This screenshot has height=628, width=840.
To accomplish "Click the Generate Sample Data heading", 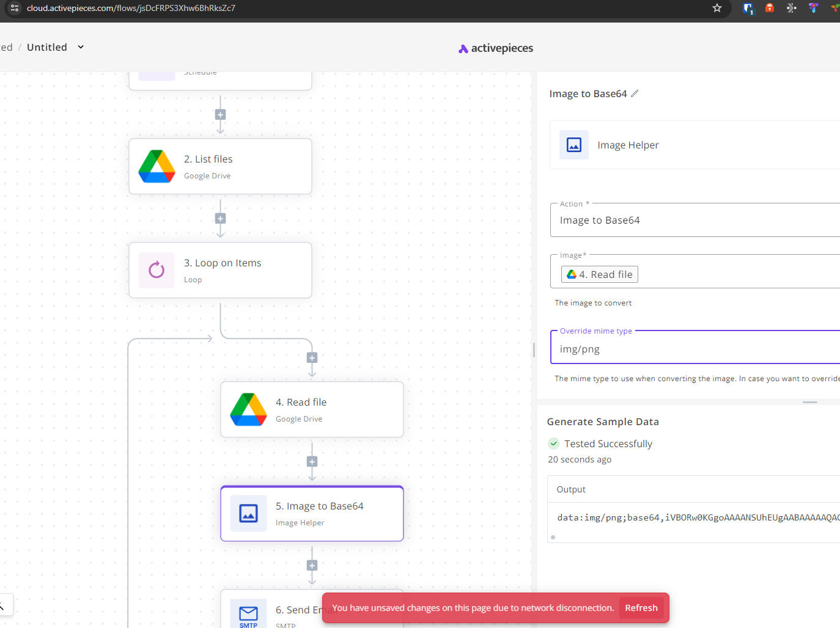I will pyautogui.click(x=603, y=422).
